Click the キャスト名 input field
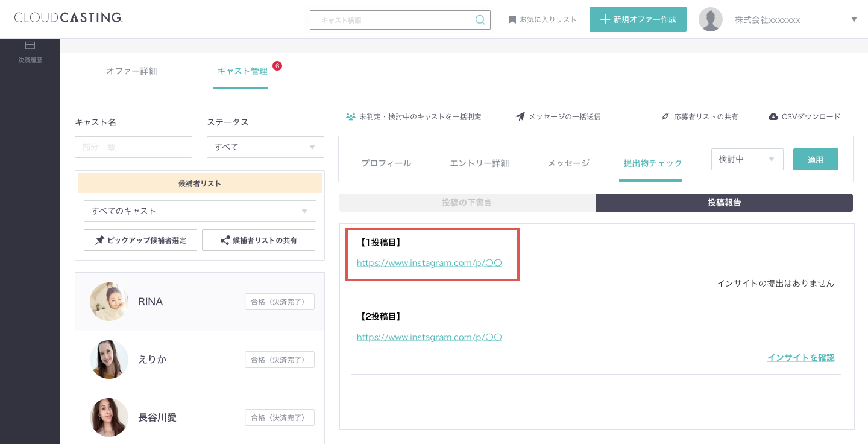Image resolution: width=868 pixels, height=444 pixels. click(133, 147)
